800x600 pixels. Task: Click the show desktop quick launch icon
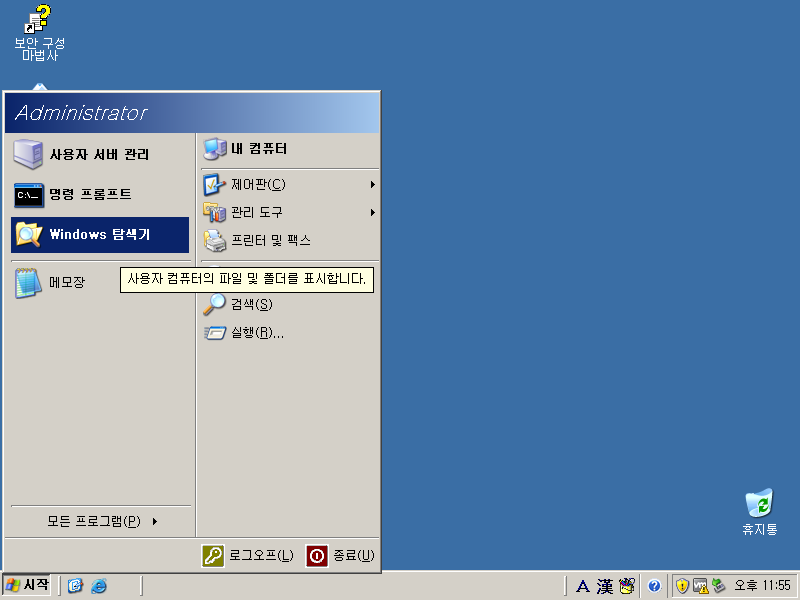76,586
